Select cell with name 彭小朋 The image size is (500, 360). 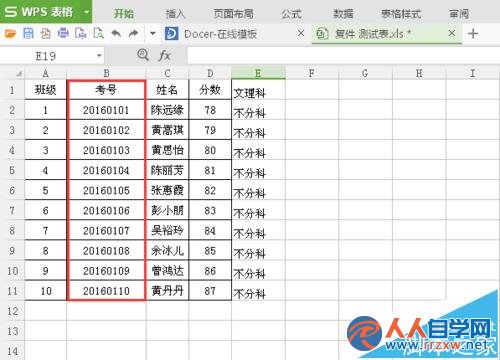167,210
